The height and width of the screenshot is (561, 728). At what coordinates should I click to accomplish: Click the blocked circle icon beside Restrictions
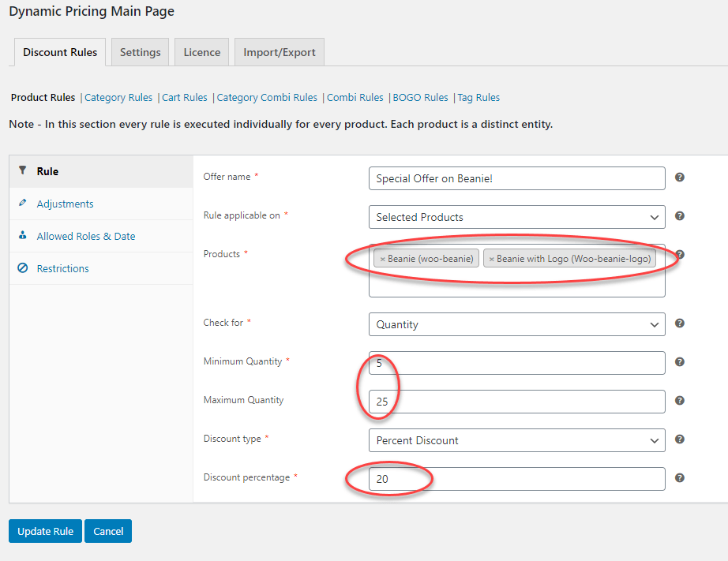(x=22, y=267)
